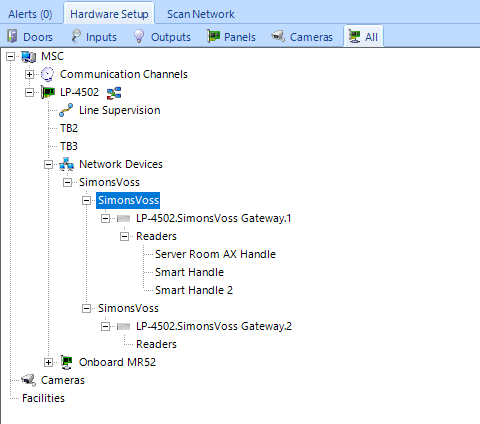This screenshot has height=424, width=480.
Task: Expand the Onboard MR52 node
Action: 48,362
